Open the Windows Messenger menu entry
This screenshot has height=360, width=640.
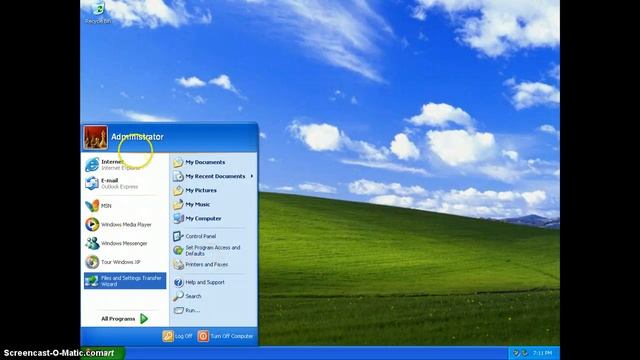125,243
